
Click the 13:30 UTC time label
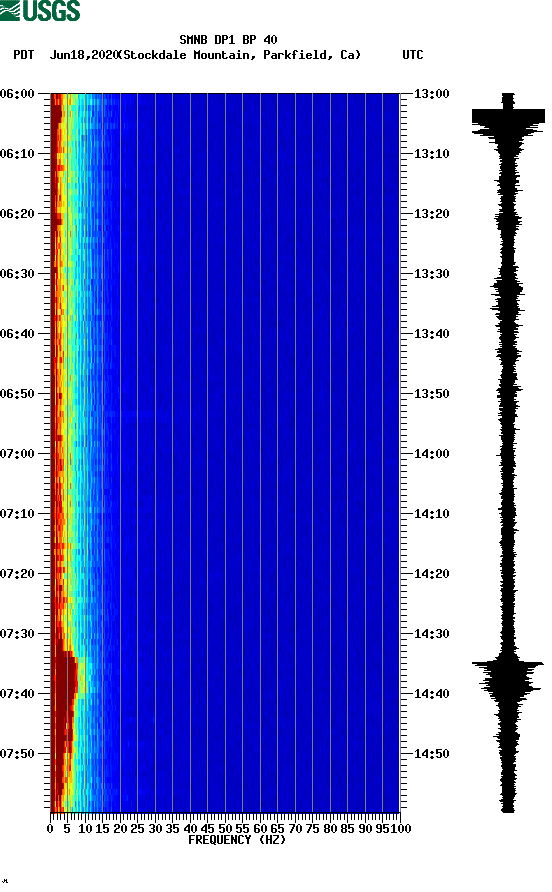[x=432, y=274]
